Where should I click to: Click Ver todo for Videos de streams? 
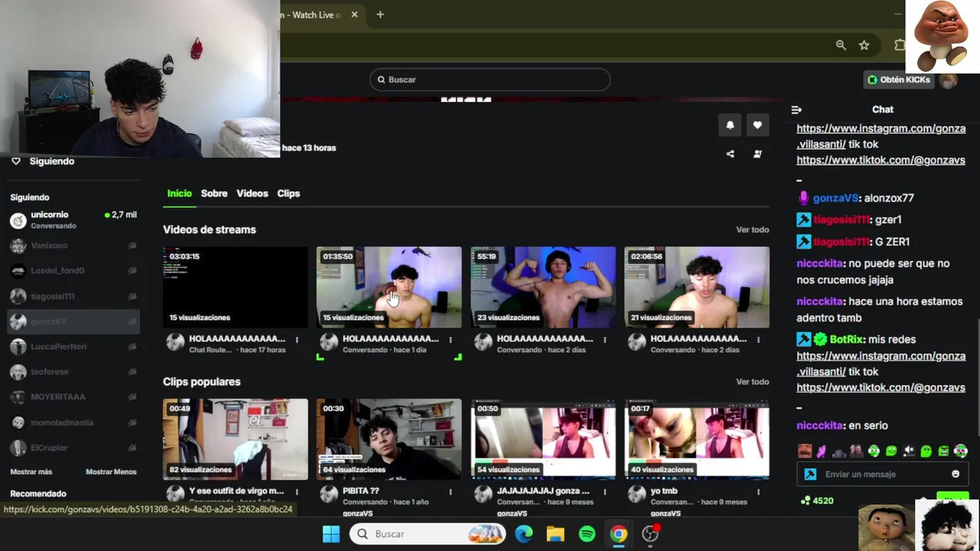click(753, 230)
